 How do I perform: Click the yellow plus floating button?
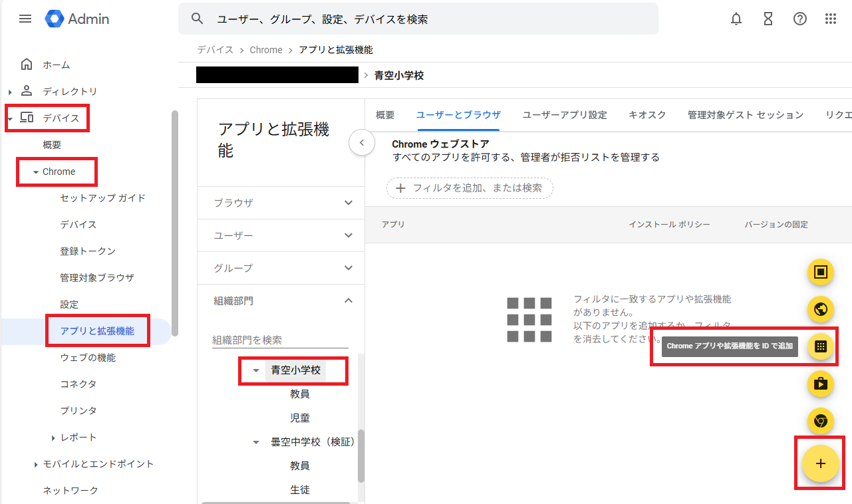tap(821, 463)
